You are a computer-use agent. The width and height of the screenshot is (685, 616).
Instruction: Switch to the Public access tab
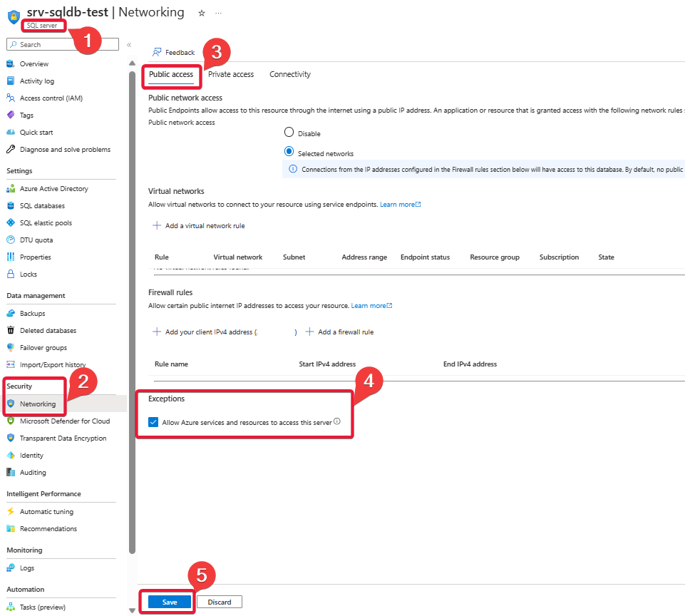click(171, 74)
